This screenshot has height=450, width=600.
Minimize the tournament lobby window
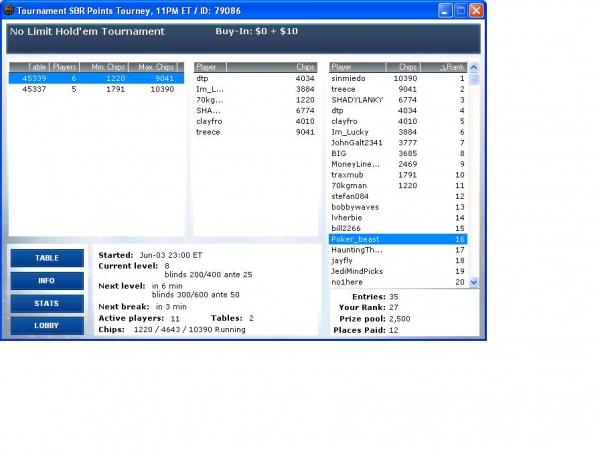(443, 11)
